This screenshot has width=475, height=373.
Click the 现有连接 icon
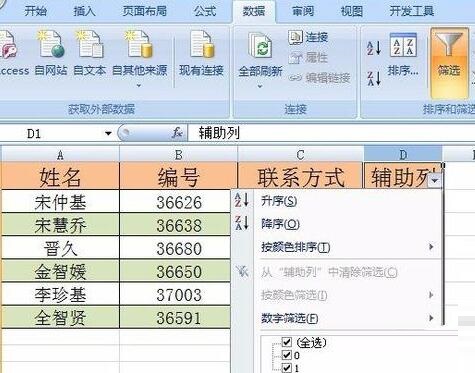202,44
